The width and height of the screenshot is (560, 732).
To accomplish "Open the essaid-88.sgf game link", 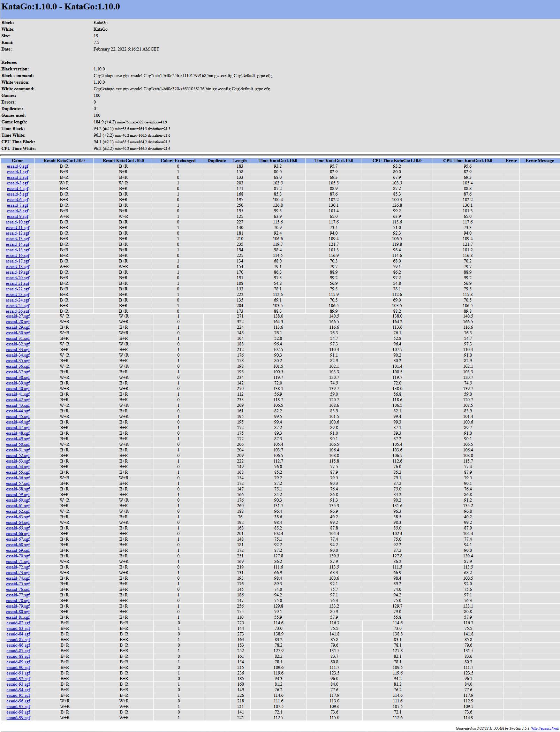I will 18,656.
